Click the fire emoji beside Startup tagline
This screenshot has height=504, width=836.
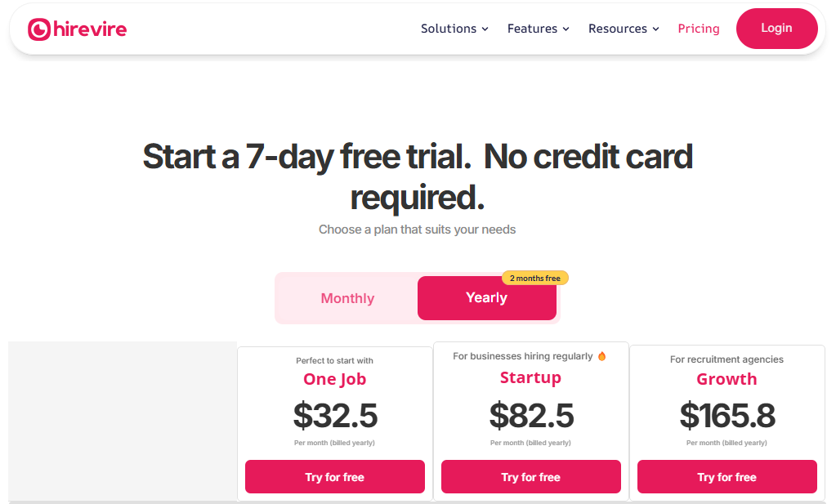pos(602,356)
